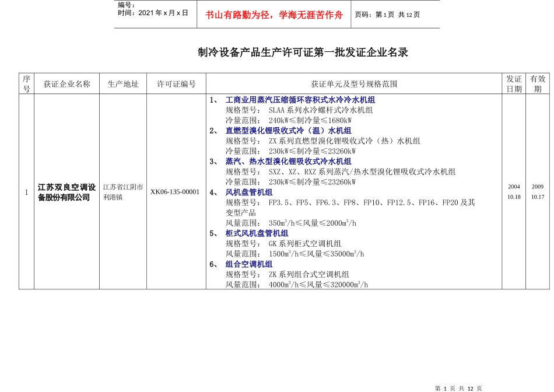Select airflow range 4000m³/h≤风量≤320000m³/h

pyautogui.click(x=318, y=285)
